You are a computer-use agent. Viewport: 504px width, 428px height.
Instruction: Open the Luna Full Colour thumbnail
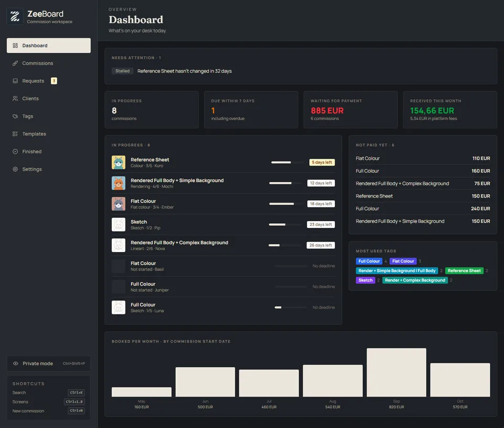coord(118,308)
